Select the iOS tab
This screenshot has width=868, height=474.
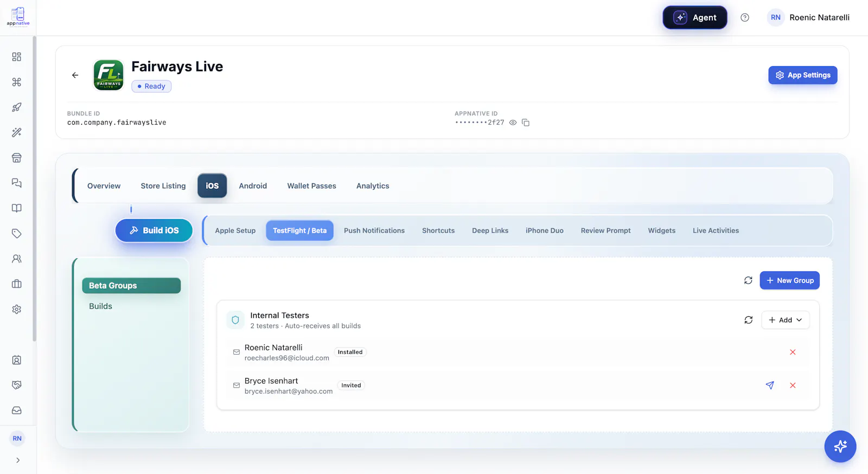[x=212, y=185]
